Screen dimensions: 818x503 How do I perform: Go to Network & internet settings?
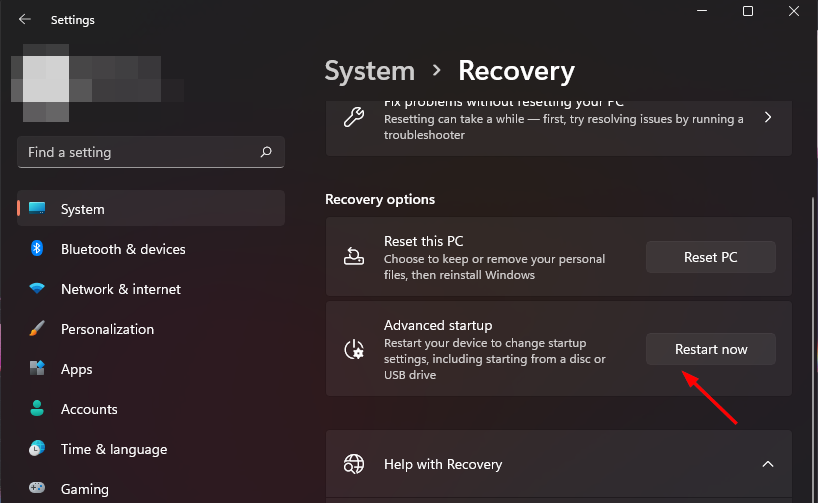pos(121,289)
